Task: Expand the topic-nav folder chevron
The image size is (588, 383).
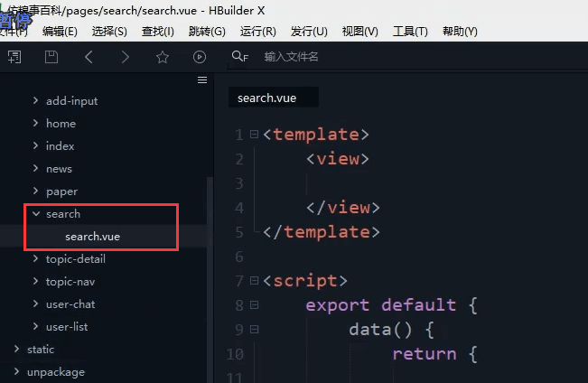Action: 35,281
